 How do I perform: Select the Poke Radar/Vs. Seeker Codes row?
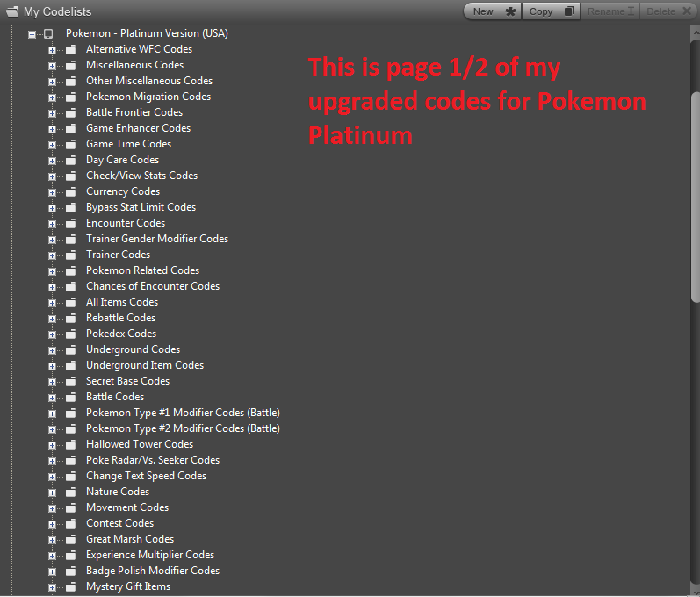point(153,460)
